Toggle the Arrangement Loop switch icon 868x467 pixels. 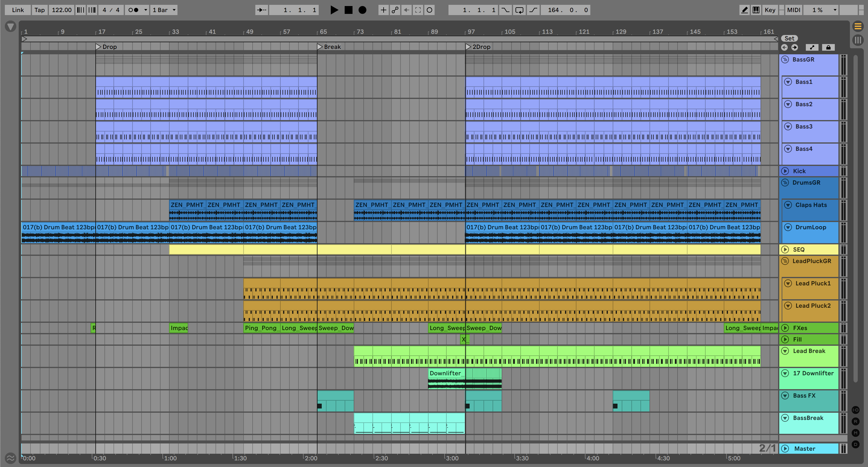click(519, 10)
